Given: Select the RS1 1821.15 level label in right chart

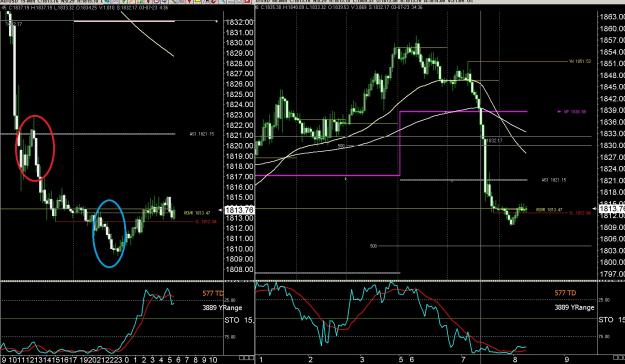Looking at the screenshot, I should coord(554,180).
